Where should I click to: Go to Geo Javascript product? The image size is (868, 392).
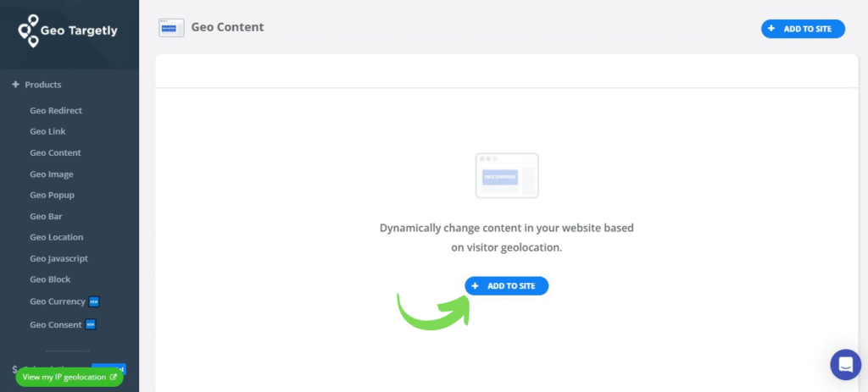coord(58,258)
